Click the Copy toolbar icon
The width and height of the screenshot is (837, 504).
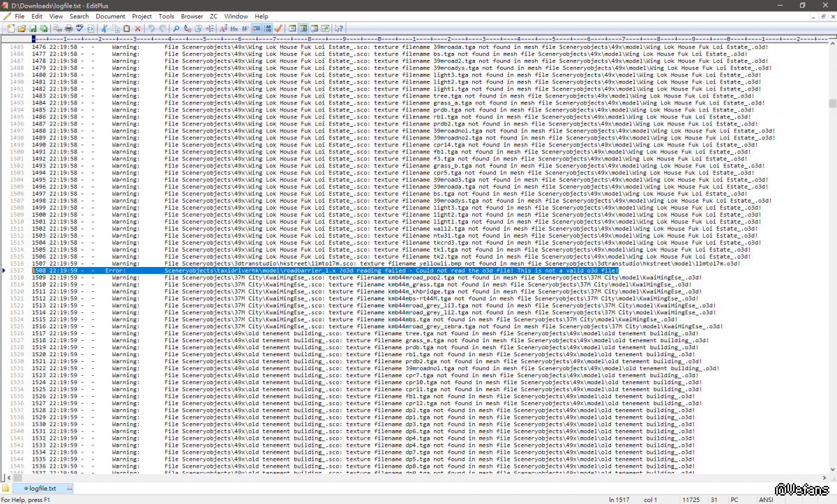[115, 28]
